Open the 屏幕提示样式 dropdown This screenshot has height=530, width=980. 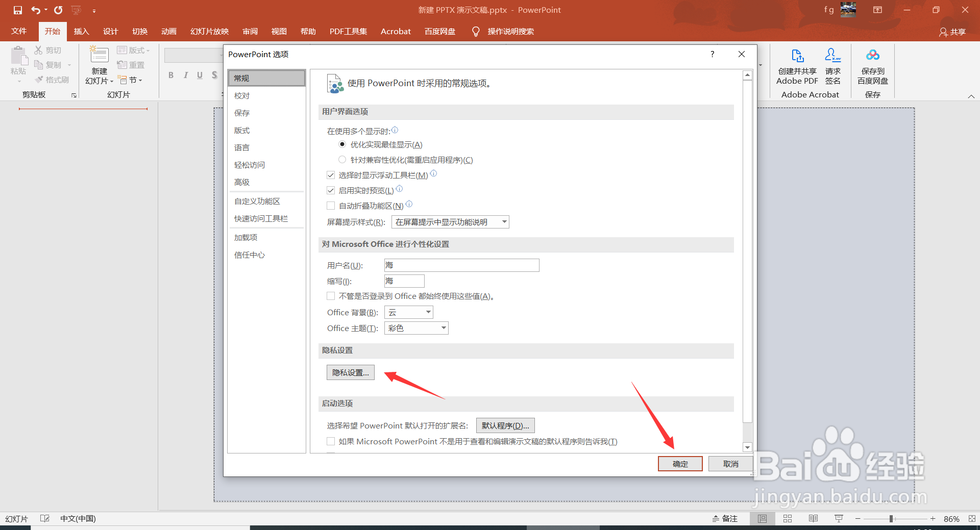tap(450, 221)
